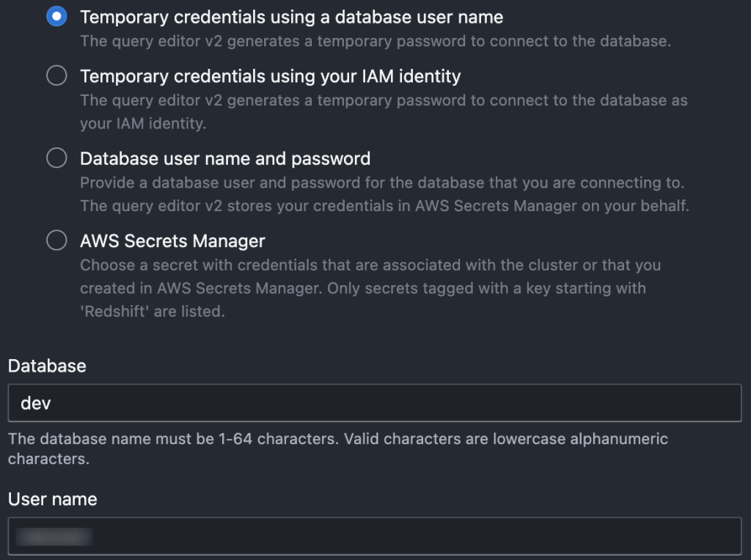Viewport: 751px width, 560px height.
Task: Choose Temporary credentials using your IAM identity
Action: (56, 75)
